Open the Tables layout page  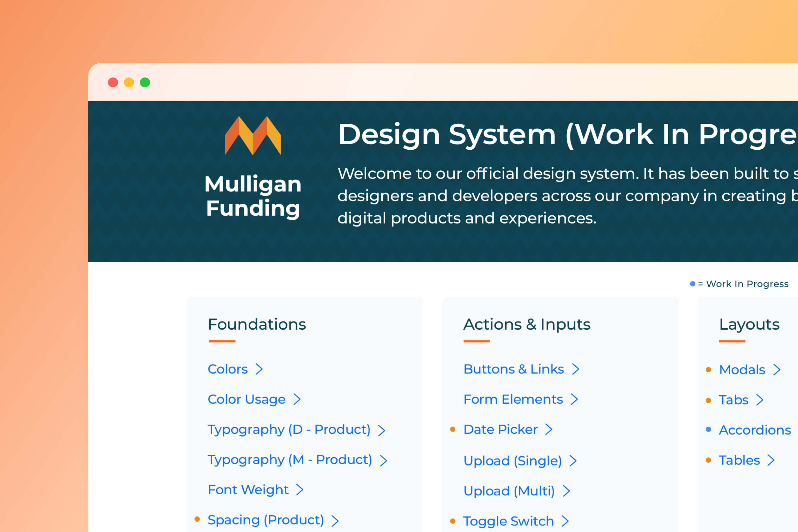coord(739,460)
